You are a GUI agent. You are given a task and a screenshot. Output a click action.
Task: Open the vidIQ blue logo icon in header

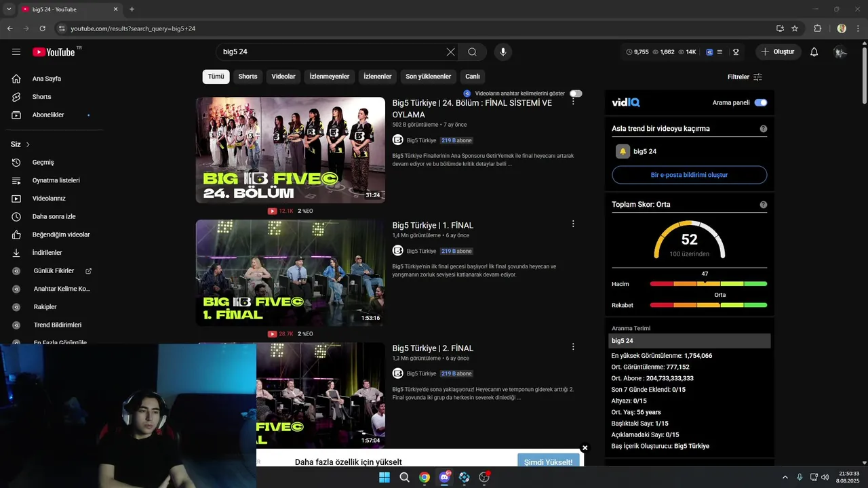click(709, 52)
